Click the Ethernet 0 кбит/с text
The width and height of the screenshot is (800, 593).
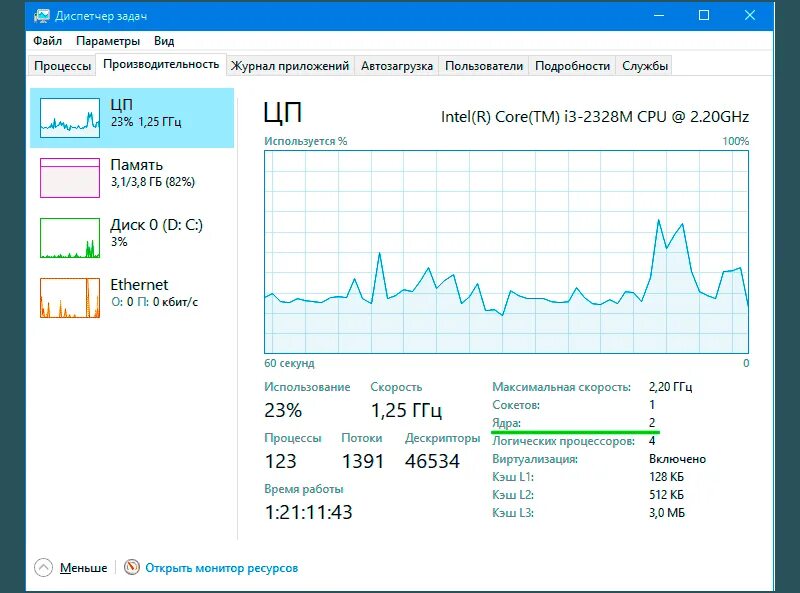[155, 302]
